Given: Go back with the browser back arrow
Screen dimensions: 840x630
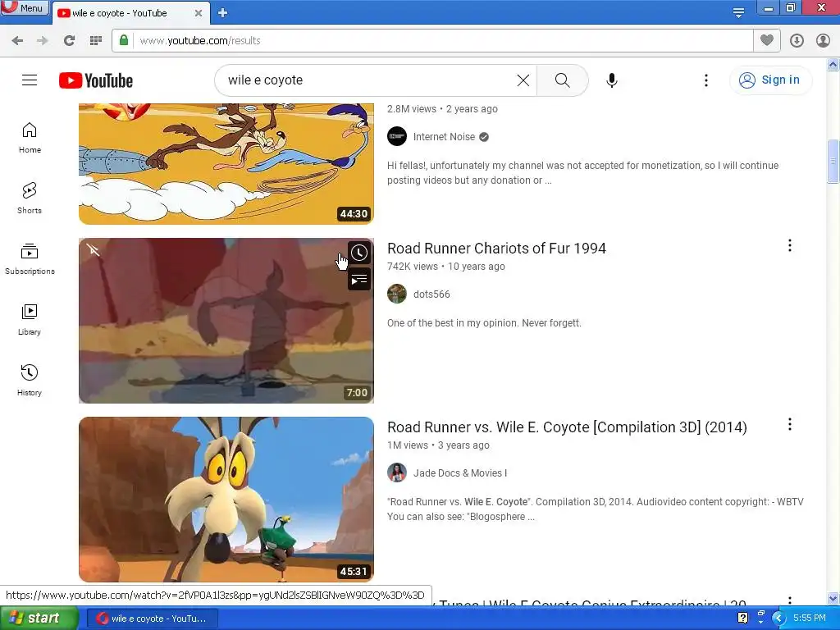Looking at the screenshot, I should (x=17, y=41).
